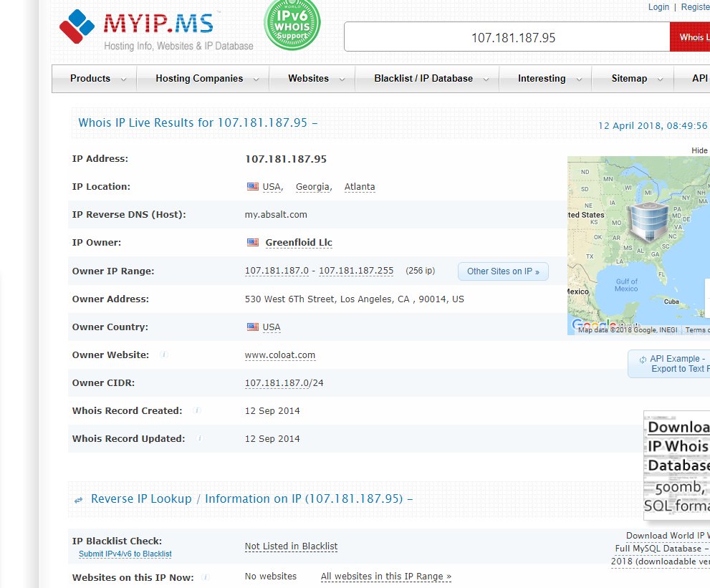Click the info icon next to Owner Website

click(164, 355)
